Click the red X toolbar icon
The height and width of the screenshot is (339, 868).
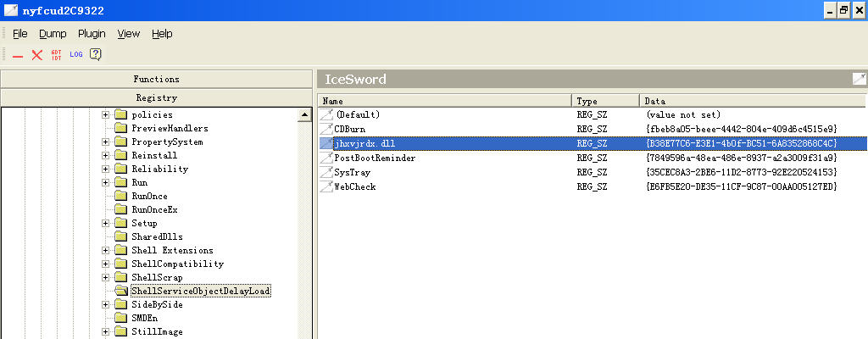coord(37,55)
